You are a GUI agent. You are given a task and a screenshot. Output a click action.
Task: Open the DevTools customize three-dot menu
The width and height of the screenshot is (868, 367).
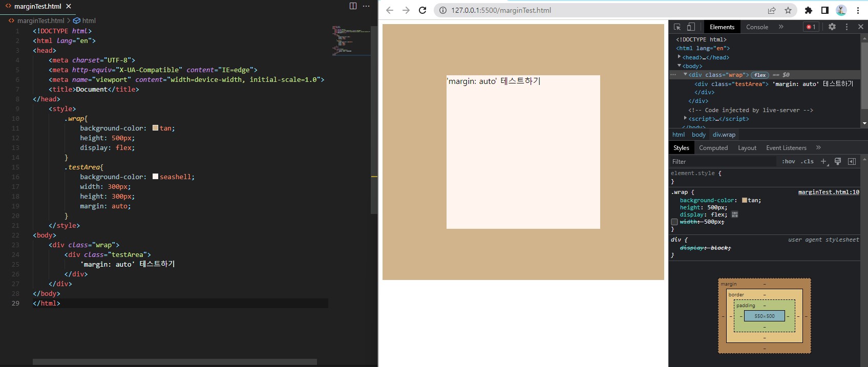(846, 27)
